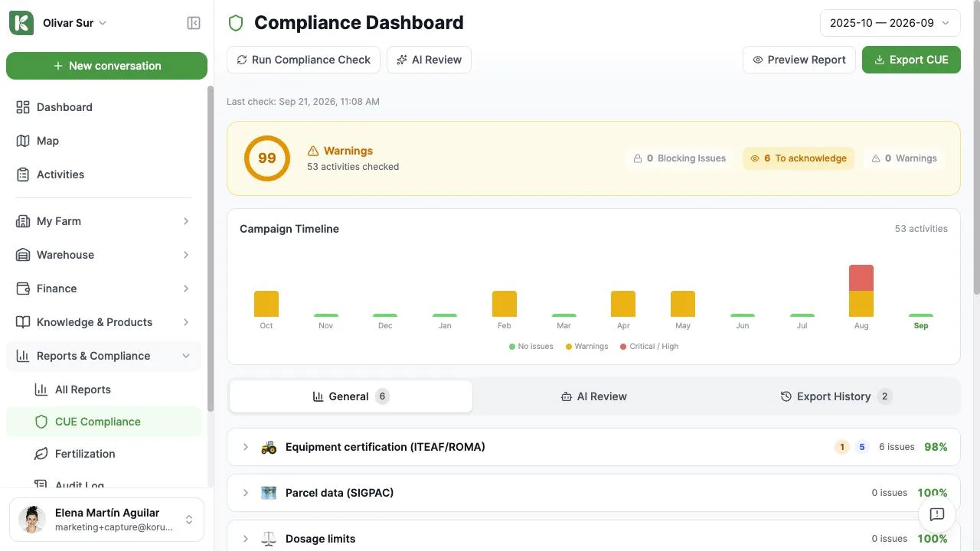Click the scales icon for Dosage limits

point(269,539)
